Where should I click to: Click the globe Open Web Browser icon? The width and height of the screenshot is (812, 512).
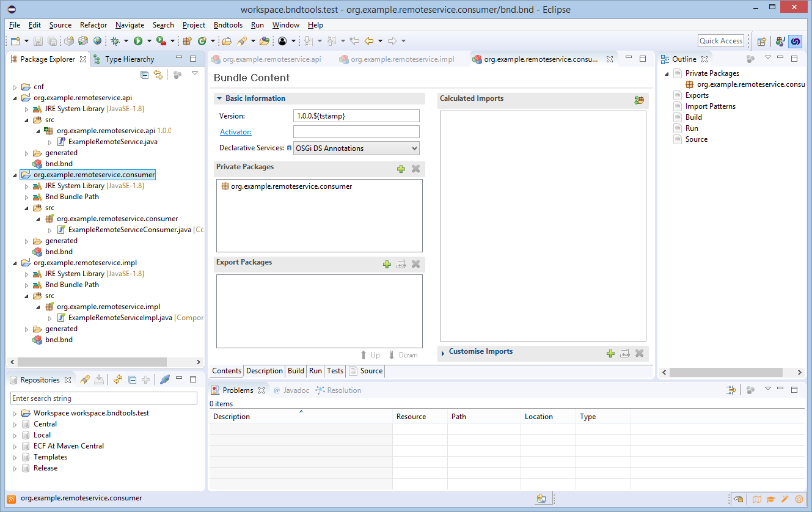98,41
